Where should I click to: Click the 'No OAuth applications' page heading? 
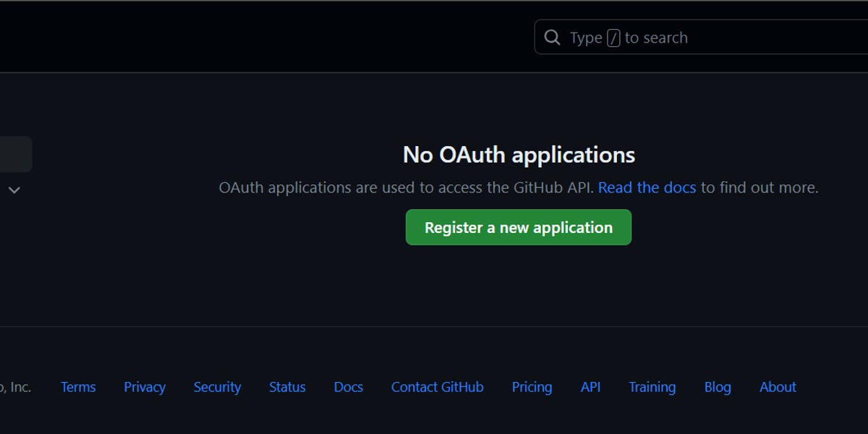click(x=518, y=154)
